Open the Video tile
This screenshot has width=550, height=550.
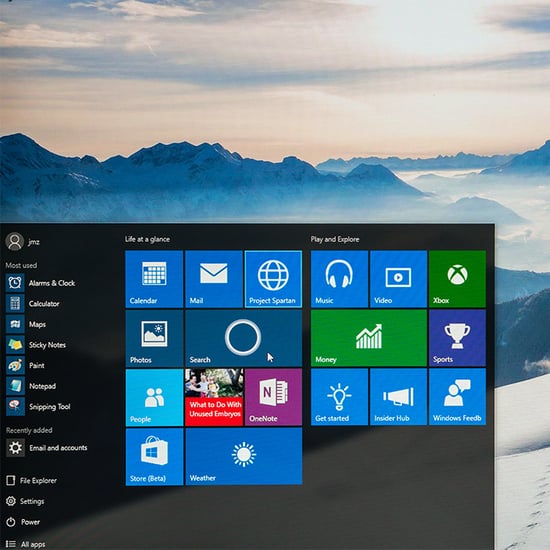click(398, 279)
